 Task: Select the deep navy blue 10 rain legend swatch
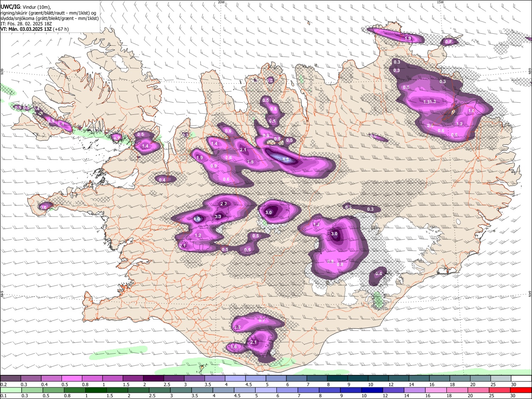point(371,390)
